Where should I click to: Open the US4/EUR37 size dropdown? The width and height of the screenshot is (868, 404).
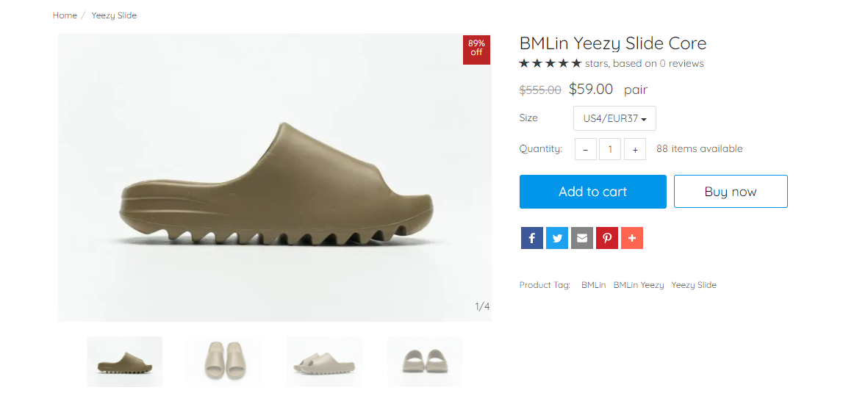coord(614,118)
